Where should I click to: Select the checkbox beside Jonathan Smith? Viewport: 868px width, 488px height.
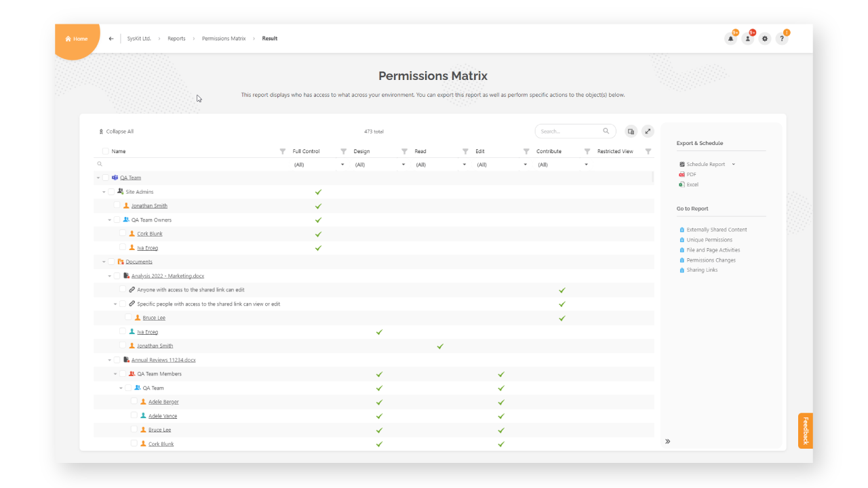point(117,205)
